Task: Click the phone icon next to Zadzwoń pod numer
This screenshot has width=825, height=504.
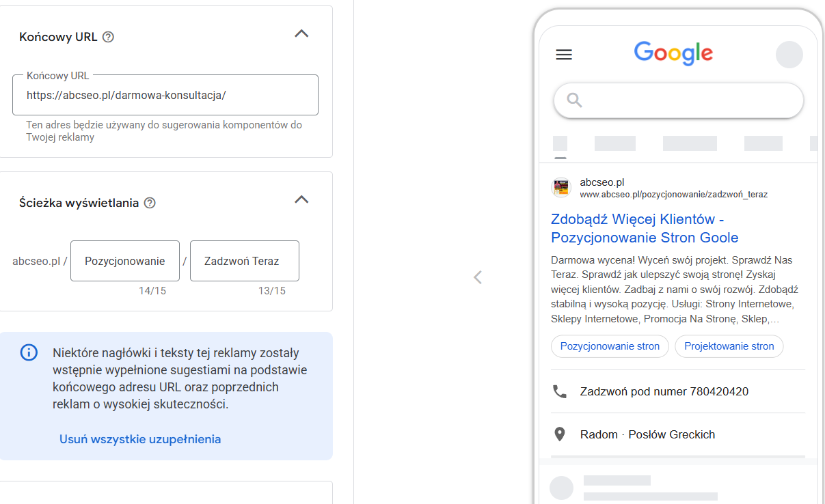Action: (x=560, y=391)
